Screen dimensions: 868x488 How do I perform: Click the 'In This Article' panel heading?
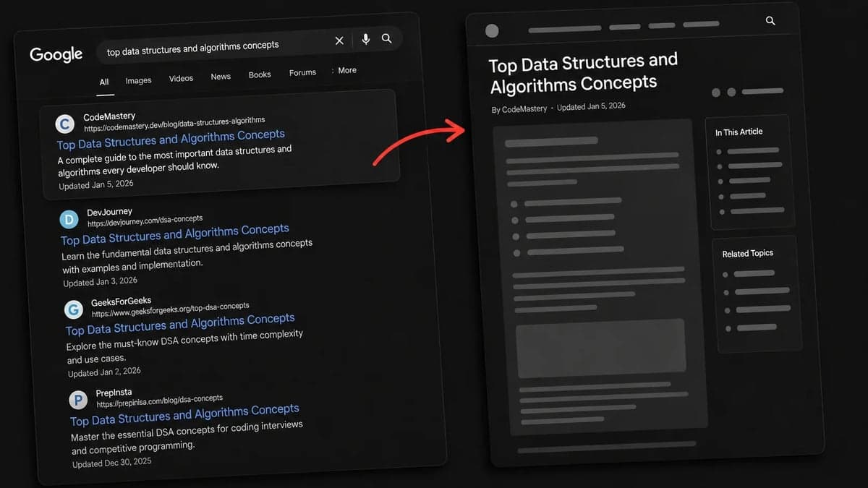739,132
